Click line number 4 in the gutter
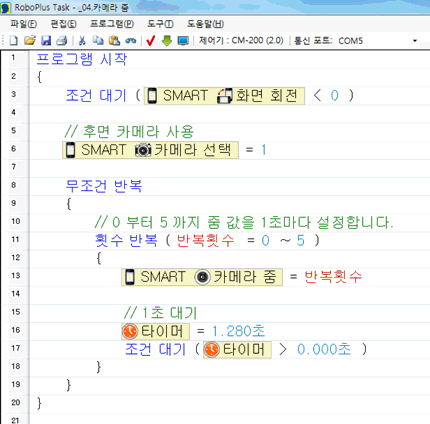Screen dimensions: 430x424 [14, 112]
